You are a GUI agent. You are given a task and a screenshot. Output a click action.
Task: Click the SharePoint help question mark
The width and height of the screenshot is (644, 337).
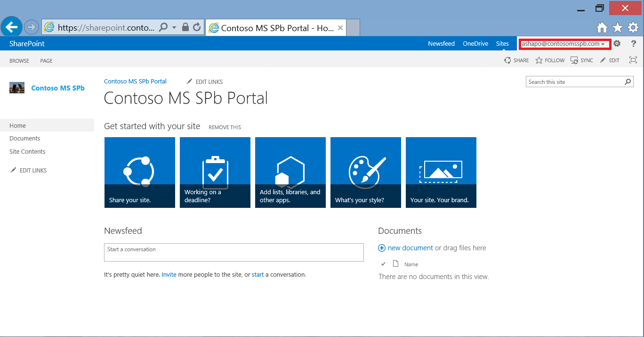coord(634,44)
